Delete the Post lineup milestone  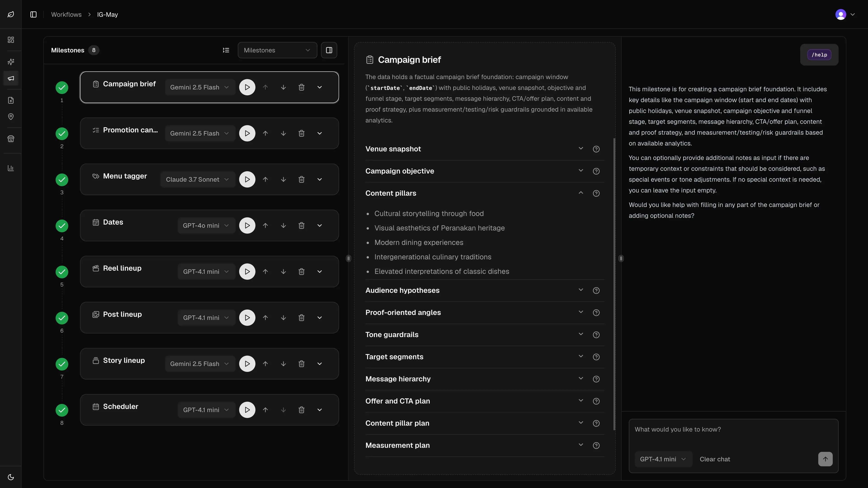pyautogui.click(x=302, y=318)
